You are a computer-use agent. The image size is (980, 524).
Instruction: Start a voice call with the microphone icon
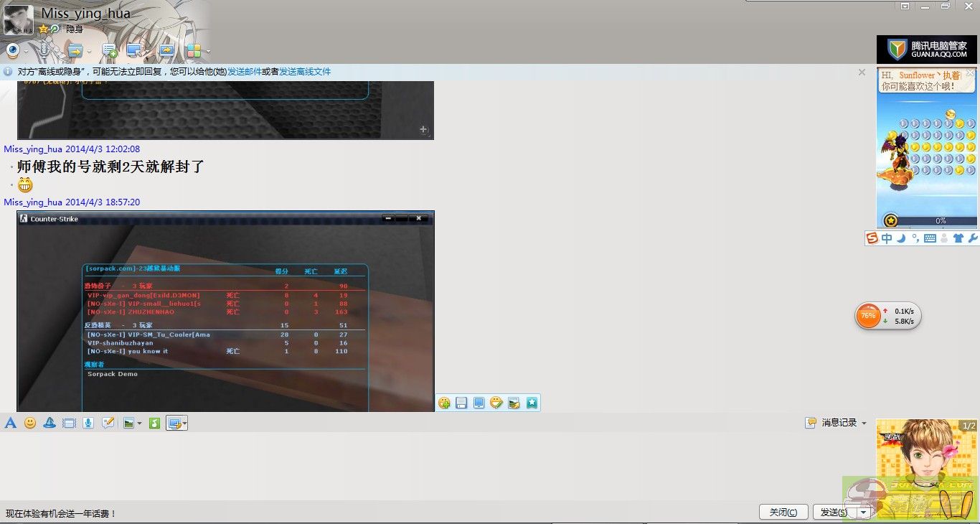[x=43, y=50]
